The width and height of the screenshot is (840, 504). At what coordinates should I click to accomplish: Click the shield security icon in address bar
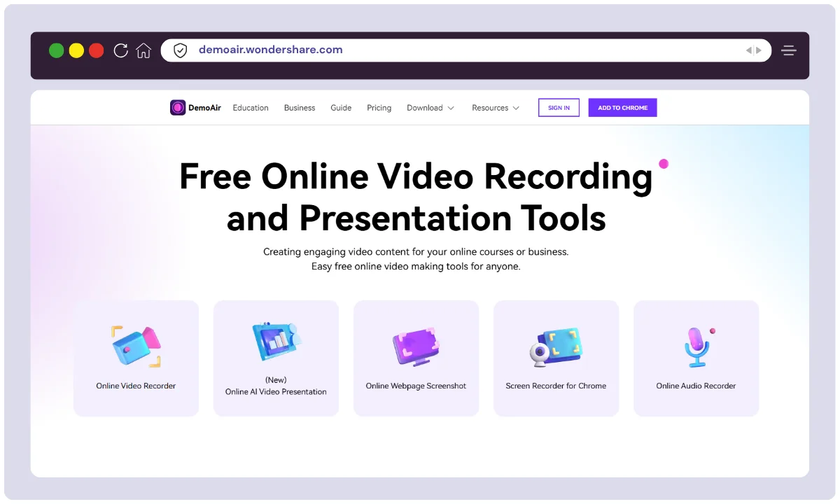181,50
